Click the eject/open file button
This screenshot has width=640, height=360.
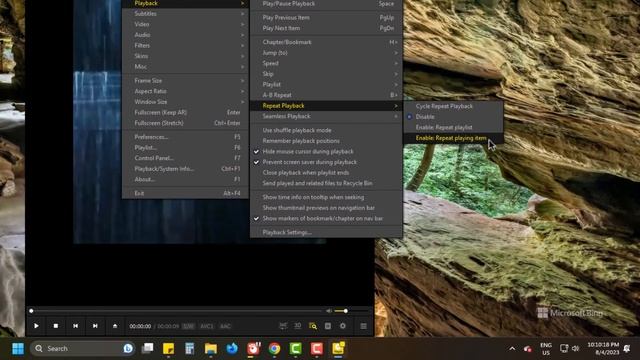115,326
